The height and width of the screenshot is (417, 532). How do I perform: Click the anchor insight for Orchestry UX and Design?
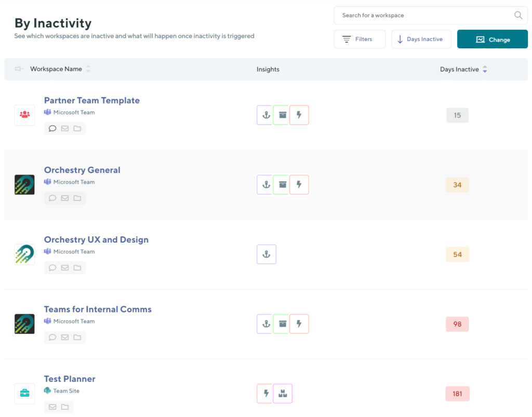267,254
